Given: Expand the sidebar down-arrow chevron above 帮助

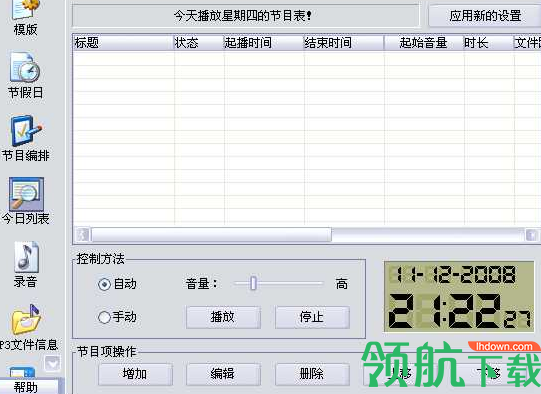Looking at the screenshot, I should (52, 363).
